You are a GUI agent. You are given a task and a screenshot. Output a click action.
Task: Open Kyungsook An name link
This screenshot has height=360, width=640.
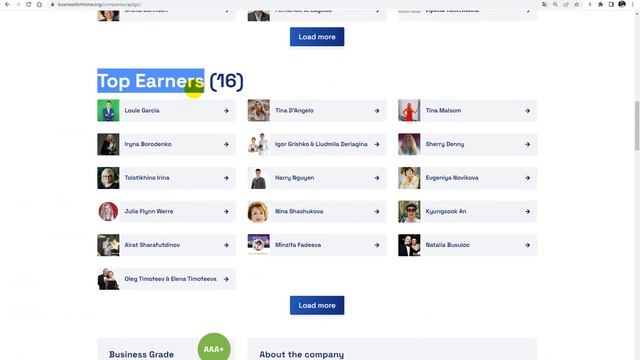[446, 211]
